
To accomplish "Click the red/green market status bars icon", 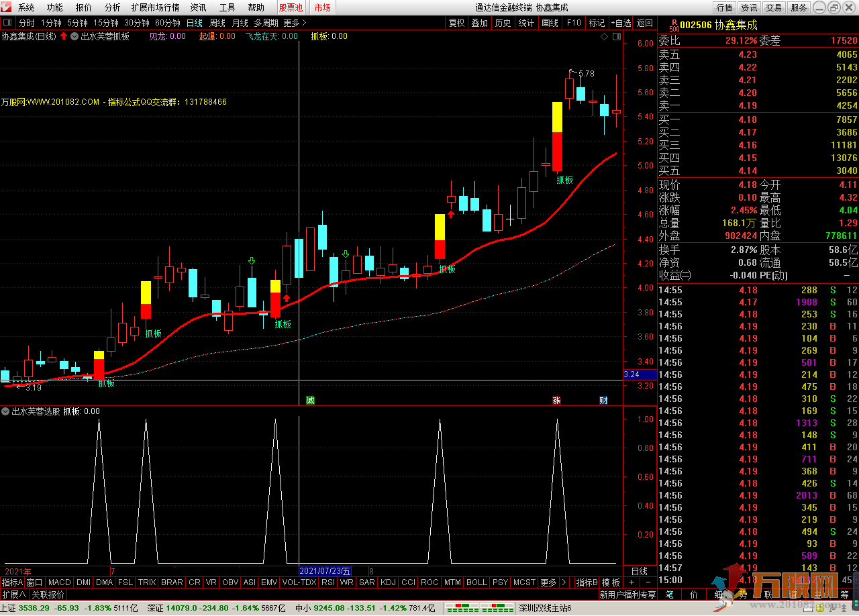I will pos(479,609).
